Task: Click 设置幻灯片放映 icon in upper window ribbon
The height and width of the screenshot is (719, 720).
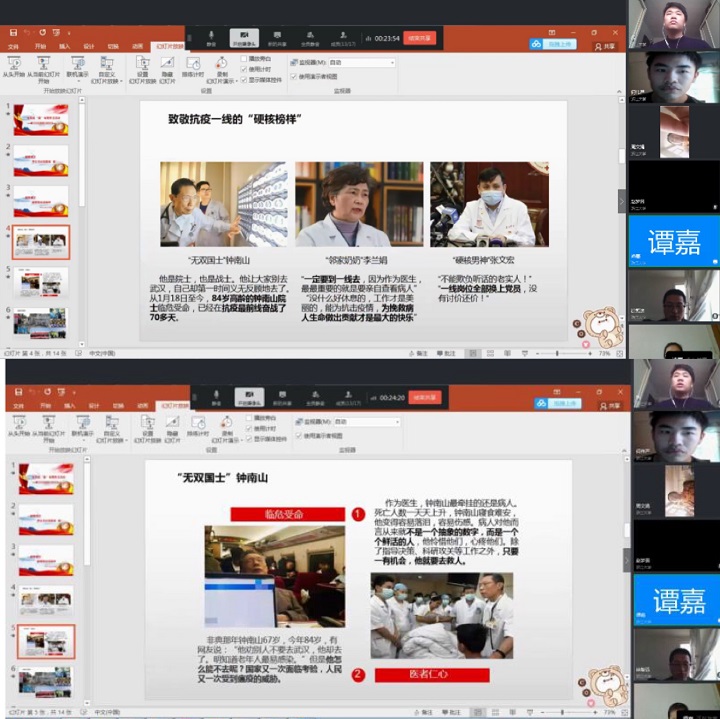Action: (x=142, y=65)
